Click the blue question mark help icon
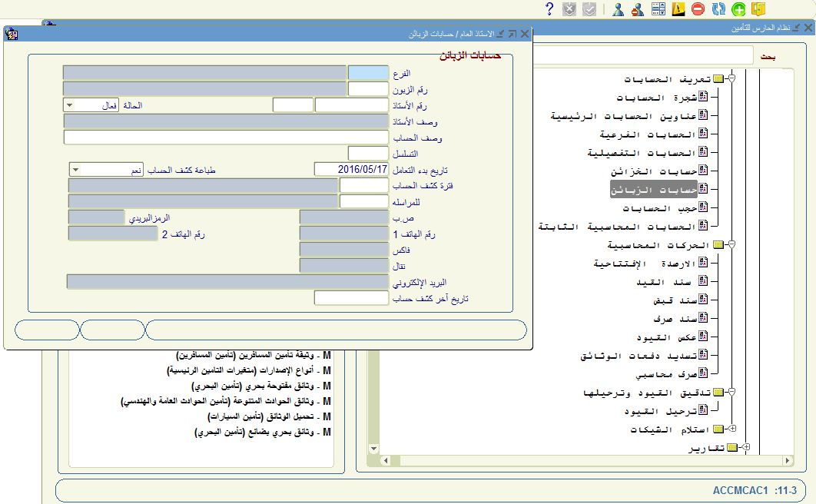The image size is (816, 504). pyautogui.click(x=549, y=9)
